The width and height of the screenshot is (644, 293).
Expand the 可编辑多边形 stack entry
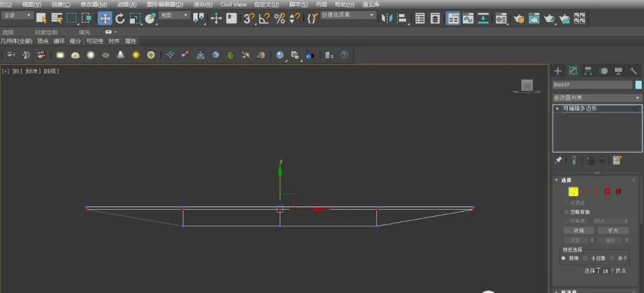[558, 108]
